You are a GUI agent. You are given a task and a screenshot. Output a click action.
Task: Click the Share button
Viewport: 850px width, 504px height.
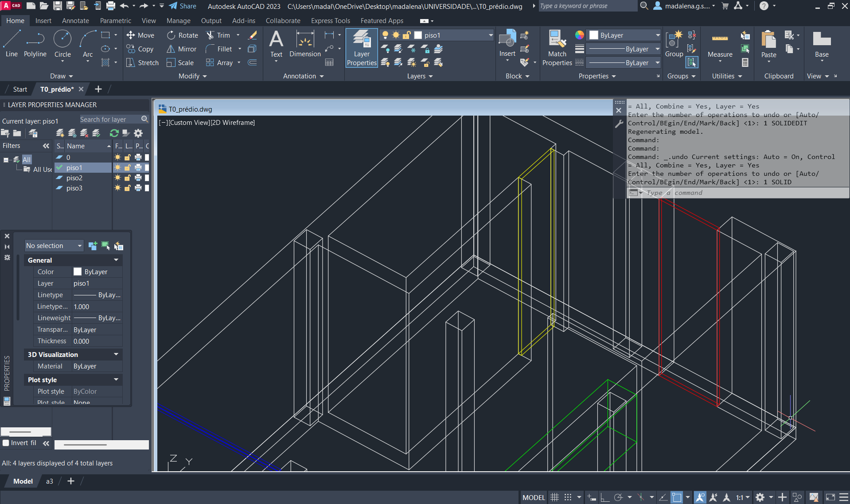tap(183, 6)
